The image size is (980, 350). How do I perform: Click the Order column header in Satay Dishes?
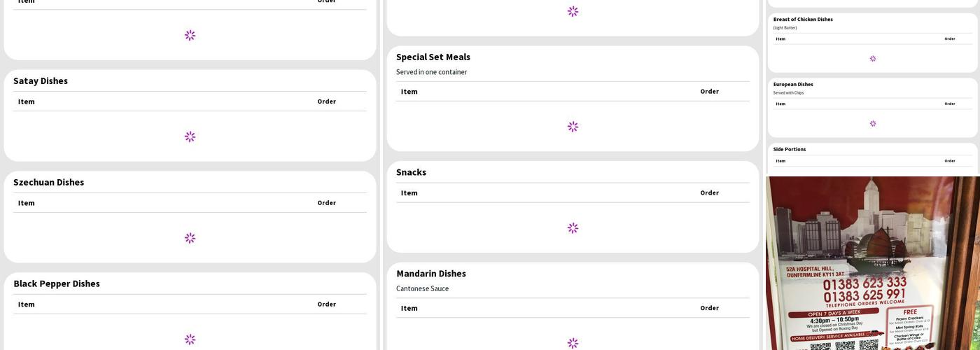point(326,101)
